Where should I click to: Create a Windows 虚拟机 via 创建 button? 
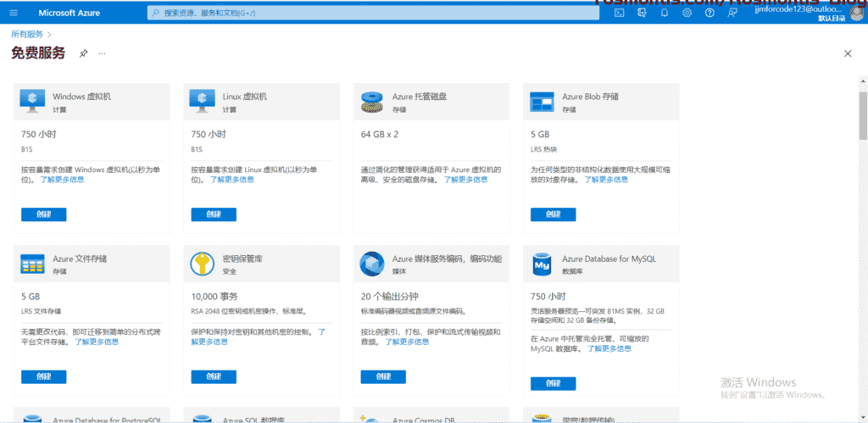point(44,214)
